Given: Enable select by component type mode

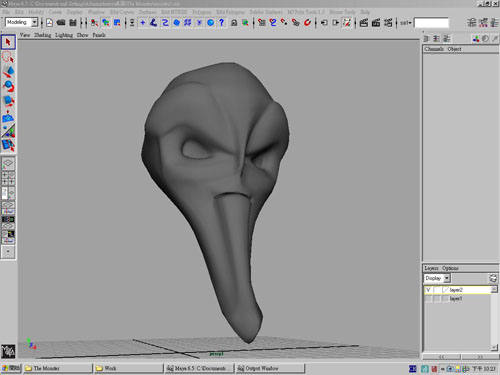Looking at the screenshot, I should click(117, 23).
